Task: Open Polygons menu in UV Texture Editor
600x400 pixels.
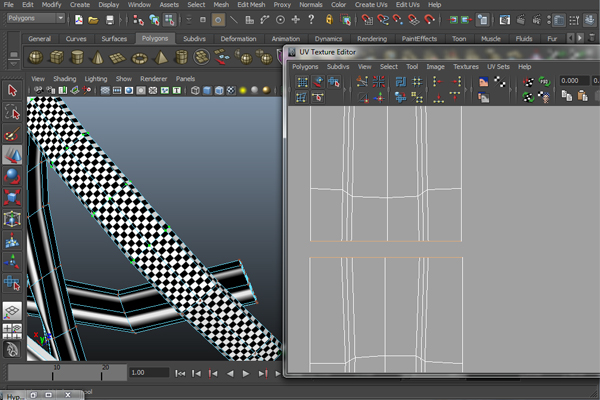Action: pyautogui.click(x=305, y=67)
